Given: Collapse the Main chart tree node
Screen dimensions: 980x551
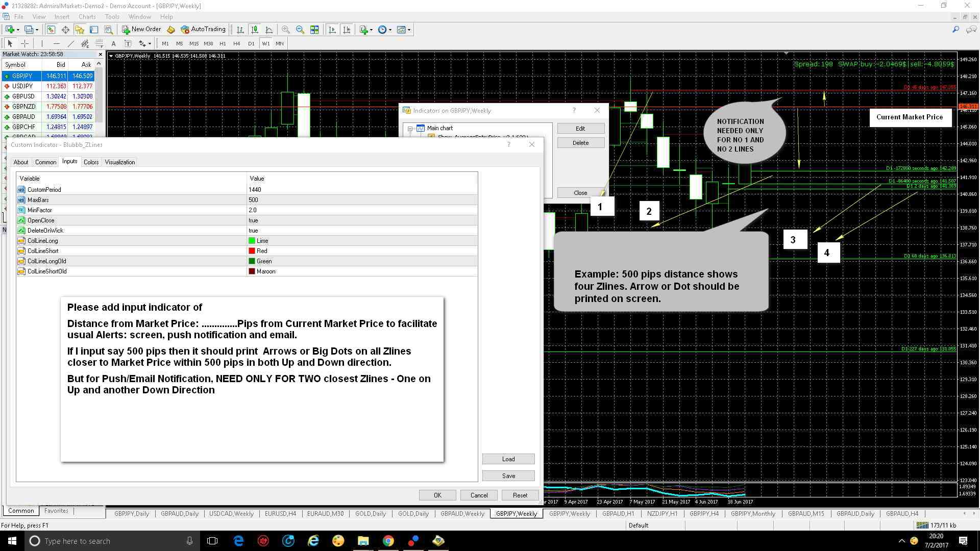Looking at the screenshot, I should (x=410, y=129).
